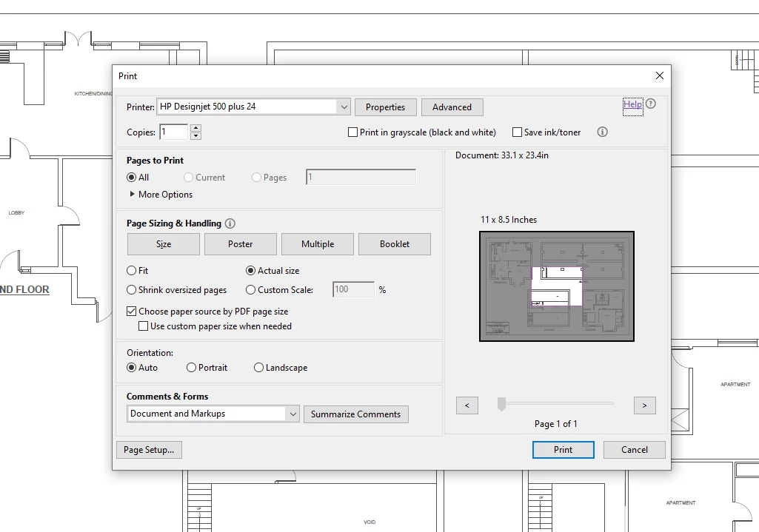Viewport: 759px width, 532px height.
Task: Click the Pages range input field
Action: 361,177
